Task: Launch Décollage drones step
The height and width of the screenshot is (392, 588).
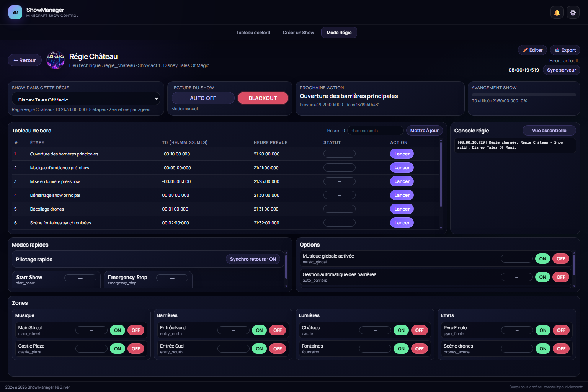Action: 402,209
